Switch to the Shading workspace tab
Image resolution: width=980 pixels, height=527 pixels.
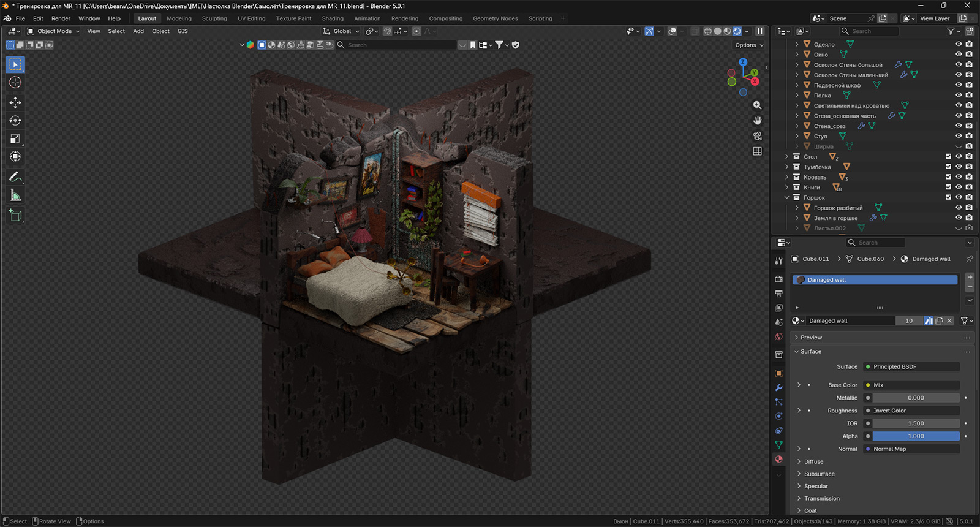pyautogui.click(x=333, y=18)
